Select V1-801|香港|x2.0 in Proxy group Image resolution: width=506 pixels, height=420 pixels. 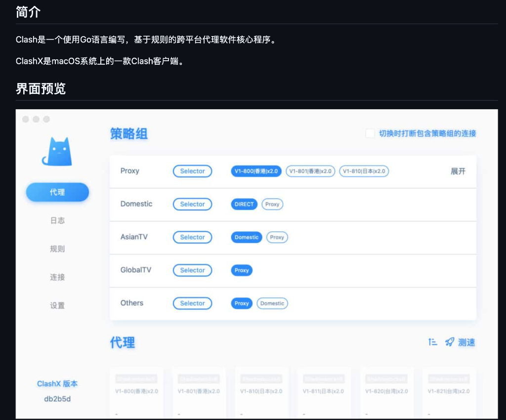[310, 171]
